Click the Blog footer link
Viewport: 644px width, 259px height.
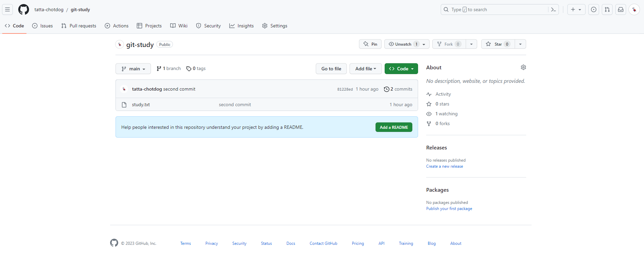[x=432, y=243]
